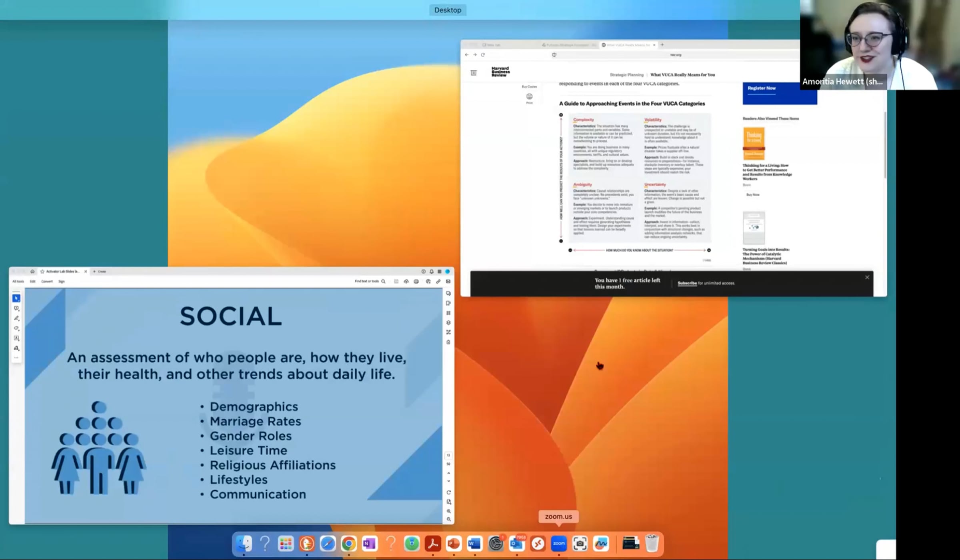The width and height of the screenshot is (960, 560).
Task: Switch to the Activator Lab Slides tab
Action: click(63, 271)
